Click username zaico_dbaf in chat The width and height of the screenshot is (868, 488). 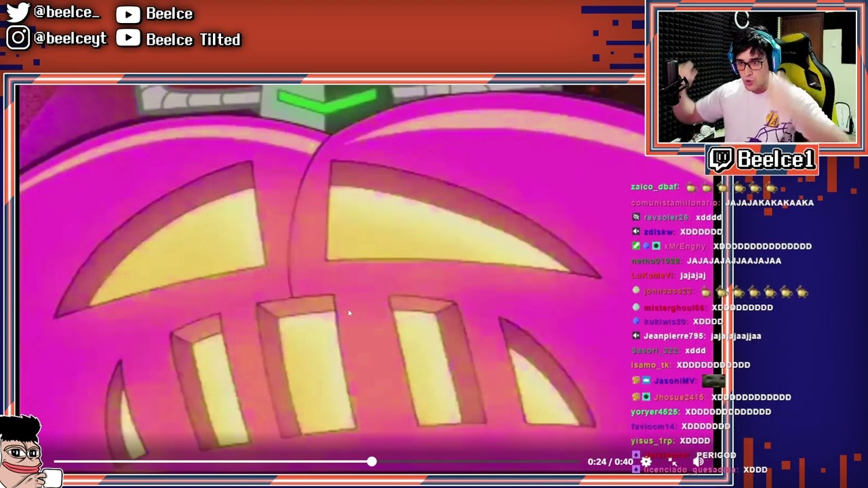point(654,187)
